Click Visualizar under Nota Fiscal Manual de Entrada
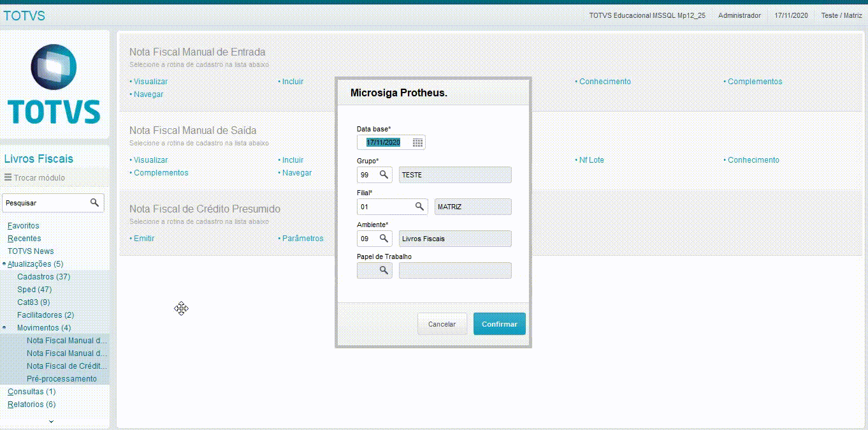This screenshot has height=430, width=868. pos(150,81)
